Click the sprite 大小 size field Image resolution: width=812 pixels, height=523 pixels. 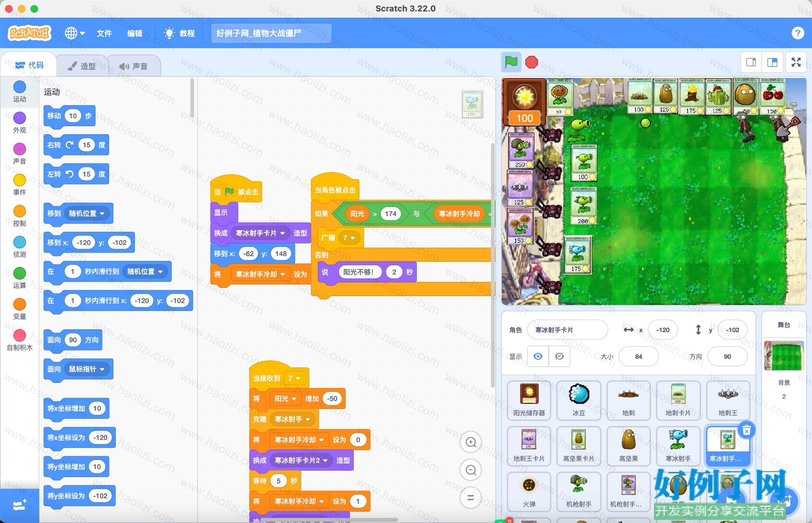pyautogui.click(x=638, y=356)
